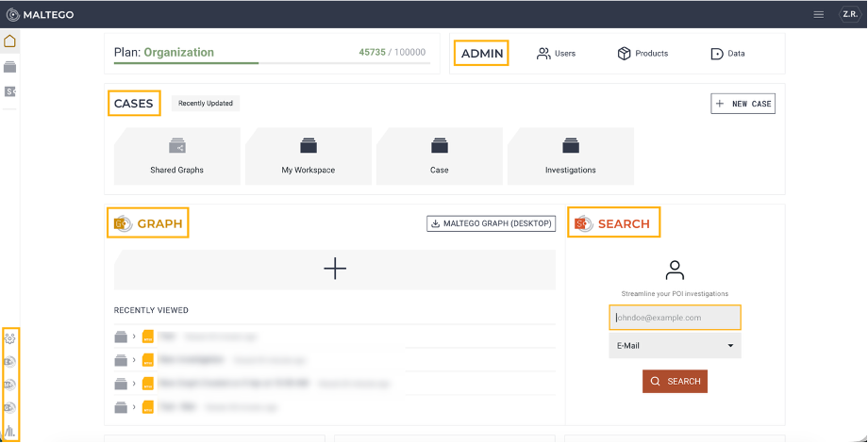Focus the johndoe@example.com input field
This screenshot has width=868, height=443.
pyautogui.click(x=675, y=318)
